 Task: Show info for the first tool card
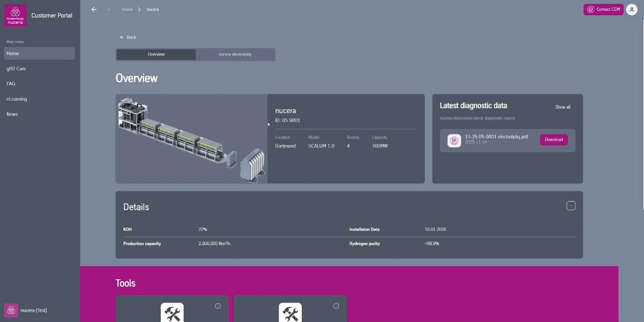(x=218, y=306)
